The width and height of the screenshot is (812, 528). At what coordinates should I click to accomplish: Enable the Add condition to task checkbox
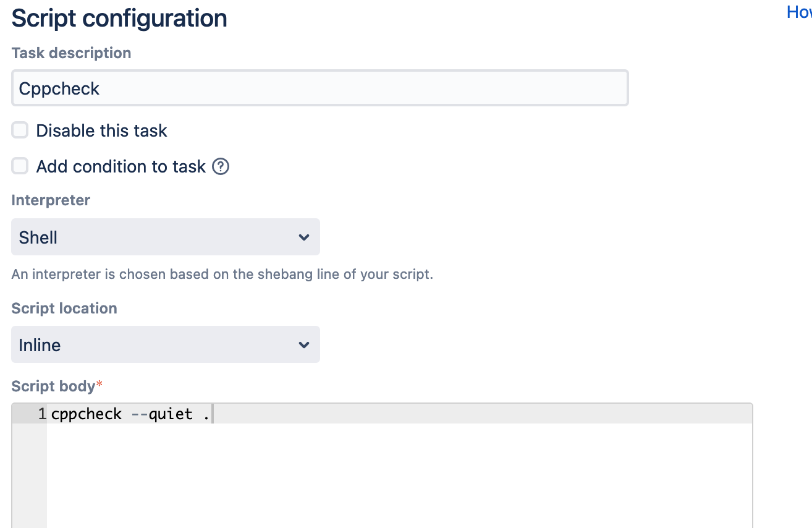point(20,166)
